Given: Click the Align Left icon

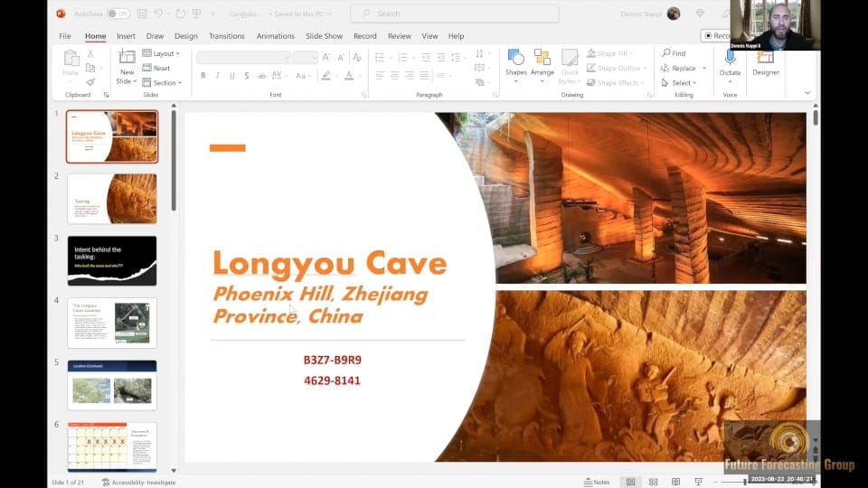Looking at the screenshot, I should point(379,75).
